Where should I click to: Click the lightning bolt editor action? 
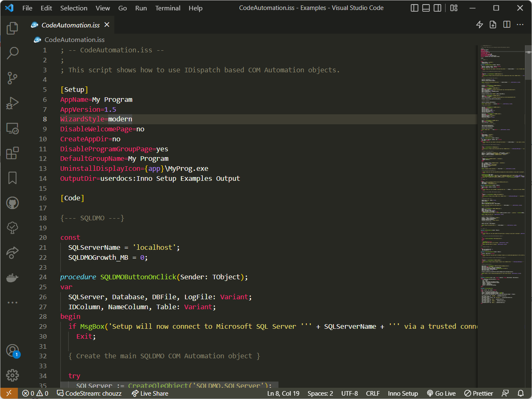pyautogui.click(x=480, y=25)
